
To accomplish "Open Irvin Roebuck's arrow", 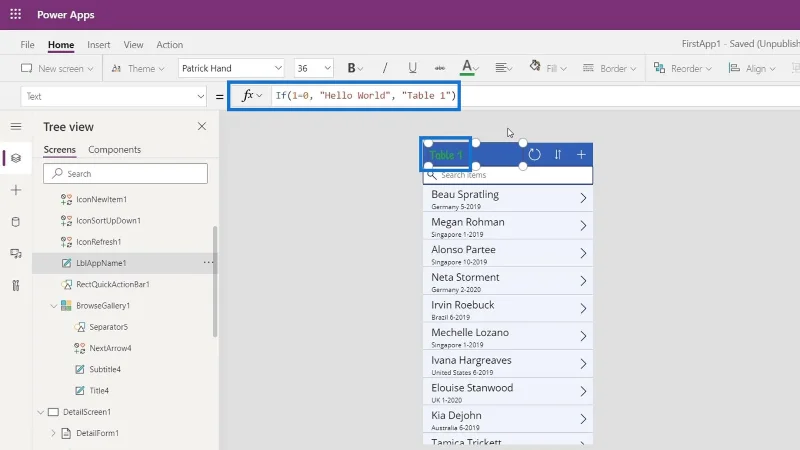I will 583,308.
